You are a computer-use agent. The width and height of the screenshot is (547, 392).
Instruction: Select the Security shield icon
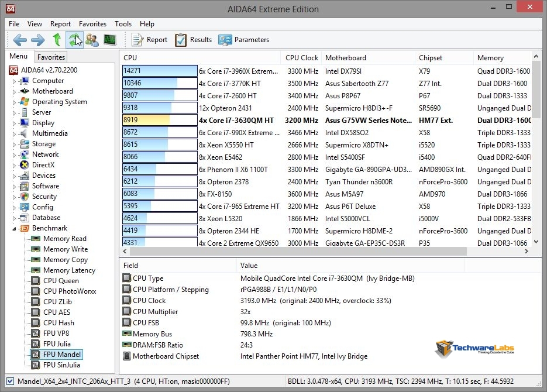tap(25, 197)
